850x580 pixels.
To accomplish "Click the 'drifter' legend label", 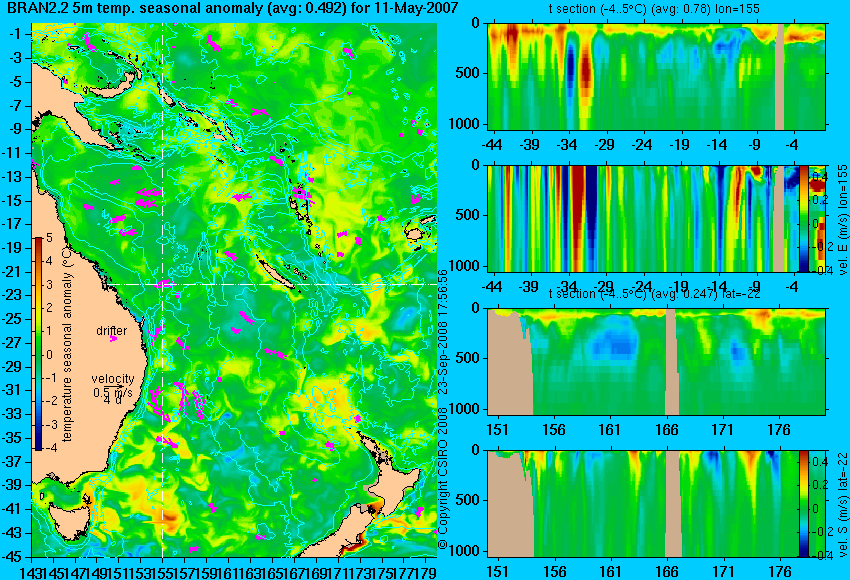I will click(x=112, y=331).
